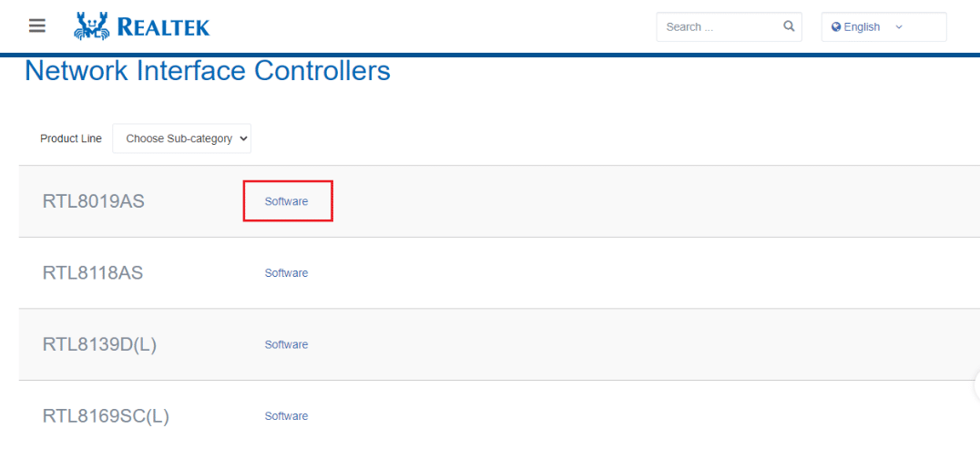This screenshot has height=449, width=980.
Task: Click the search magnifier icon
Action: (789, 26)
